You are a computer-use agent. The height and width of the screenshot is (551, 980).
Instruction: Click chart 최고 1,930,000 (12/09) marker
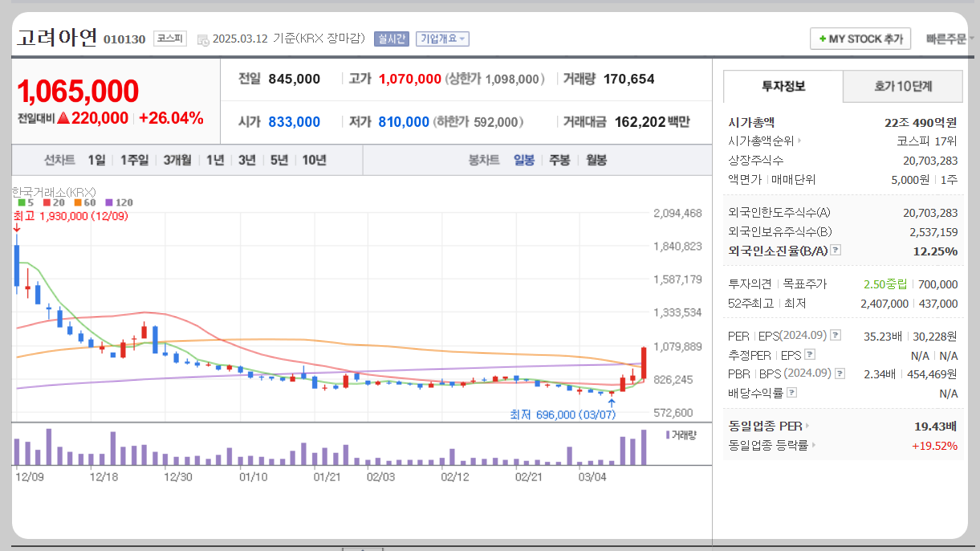(71, 216)
